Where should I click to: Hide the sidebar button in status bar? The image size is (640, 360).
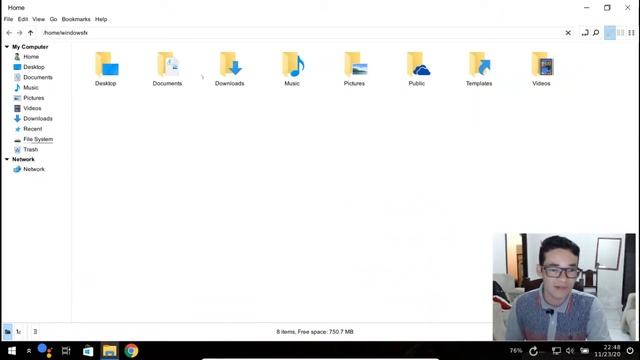(x=35, y=332)
